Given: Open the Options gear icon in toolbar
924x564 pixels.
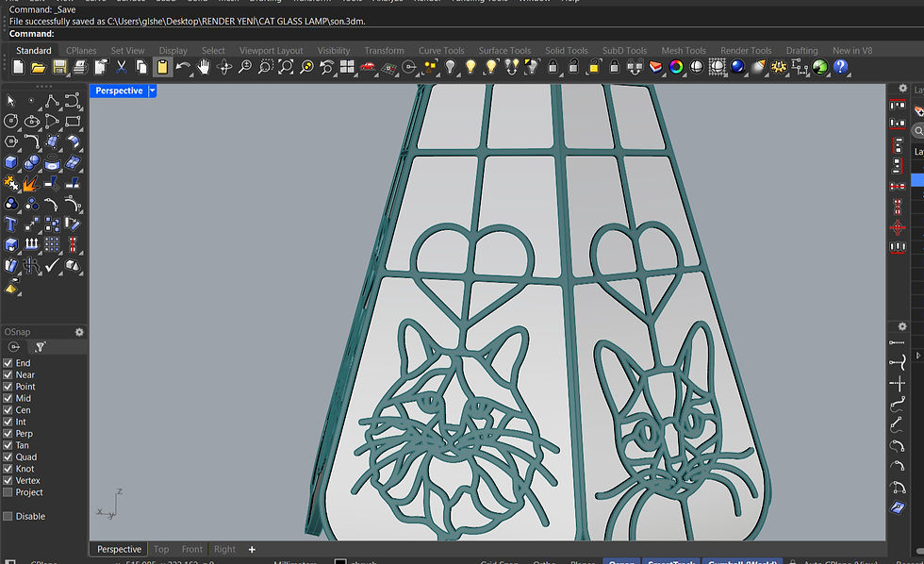Looking at the screenshot, I should [x=779, y=67].
